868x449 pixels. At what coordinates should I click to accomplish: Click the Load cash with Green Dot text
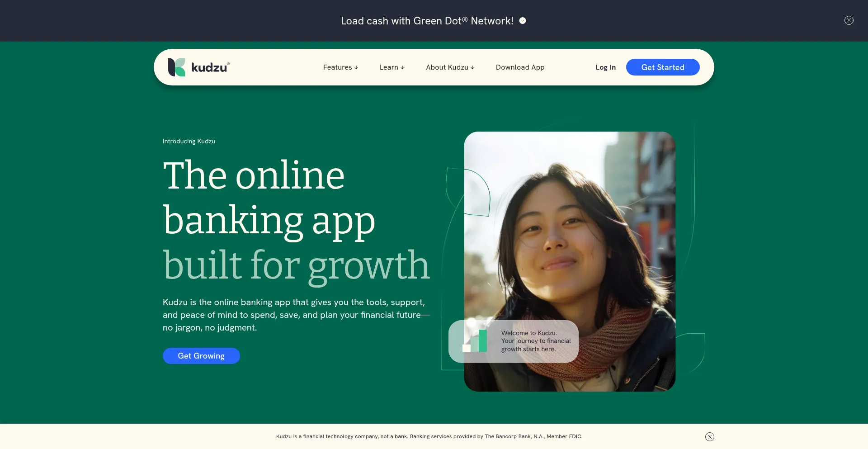[427, 21]
